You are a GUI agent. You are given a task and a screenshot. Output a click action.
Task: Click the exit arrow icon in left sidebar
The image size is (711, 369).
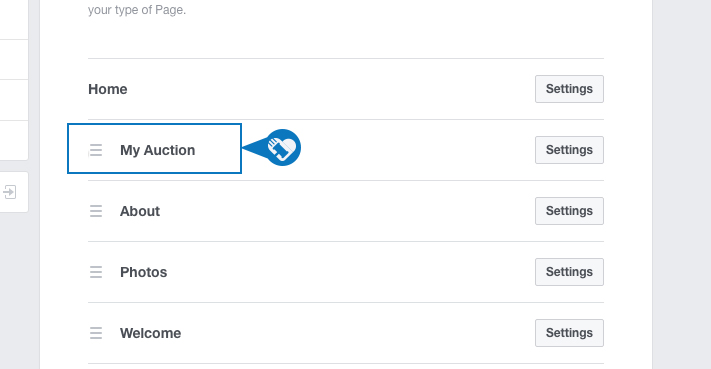pyautogui.click(x=10, y=192)
